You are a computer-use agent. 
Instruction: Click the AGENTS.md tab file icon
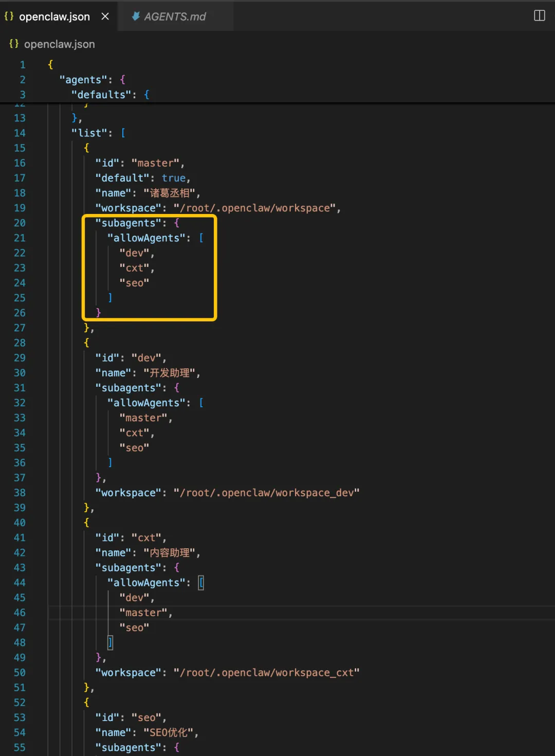tap(136, 16)
